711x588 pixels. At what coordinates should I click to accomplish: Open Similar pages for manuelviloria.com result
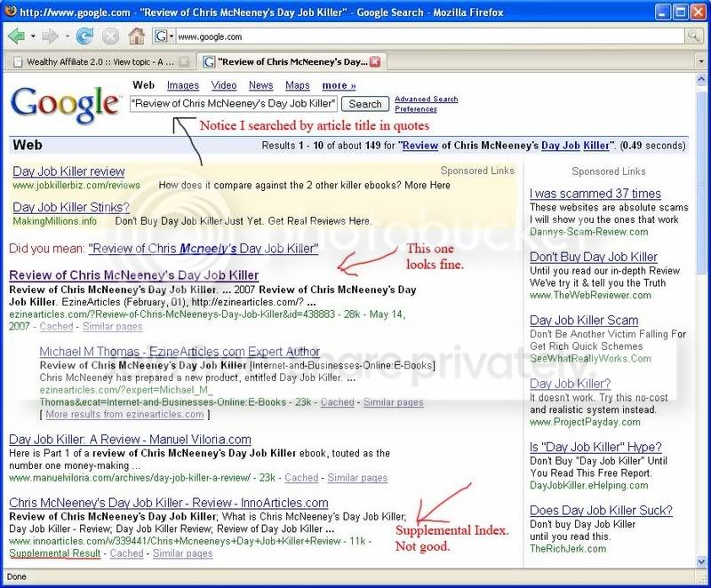point(358,478)
